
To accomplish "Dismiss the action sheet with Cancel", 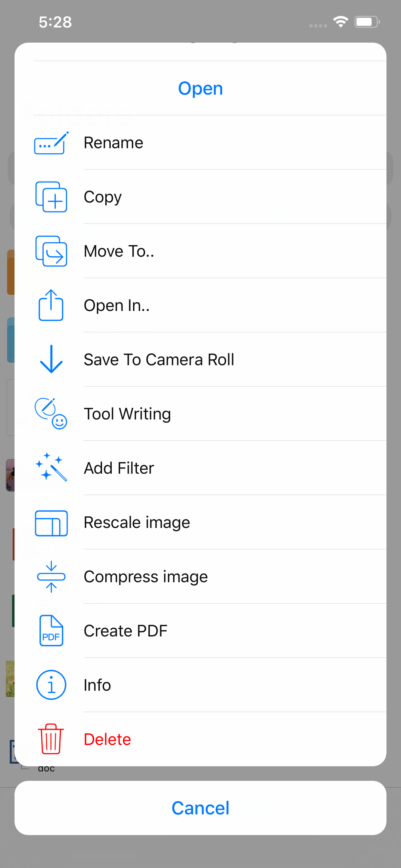I will (200, 808).
